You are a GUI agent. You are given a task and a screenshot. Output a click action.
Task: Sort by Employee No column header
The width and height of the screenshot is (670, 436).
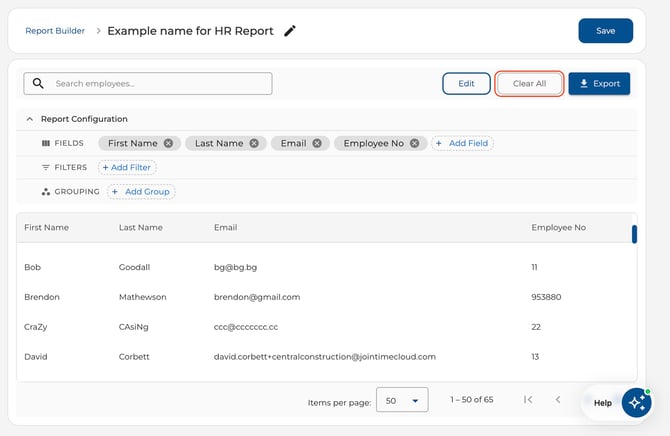coord(558,227)
